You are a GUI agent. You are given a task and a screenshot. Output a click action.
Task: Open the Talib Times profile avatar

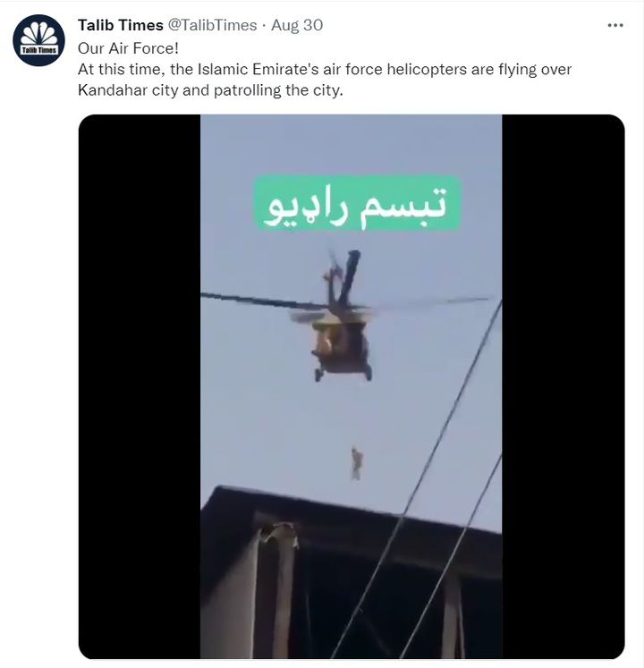[x=38, y=40]
